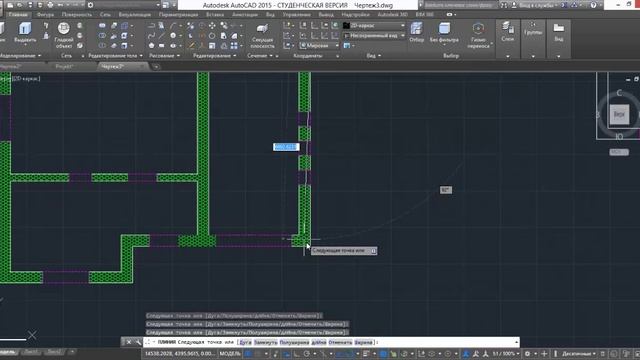The width and height of the screenshot is (640, 360).
Task: Click the workspace gear icon in title bar
Action: [90, 5]
